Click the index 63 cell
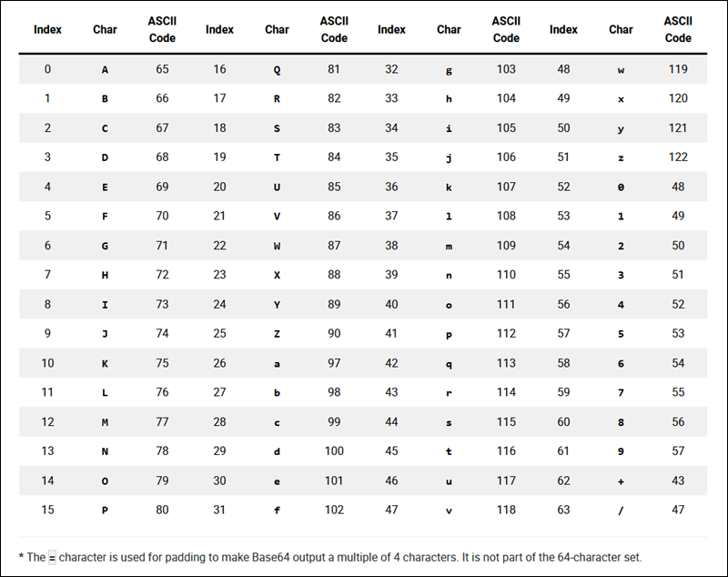Image resolution: width=728 pixels, height=577 pixels. (x=563, y=510)
